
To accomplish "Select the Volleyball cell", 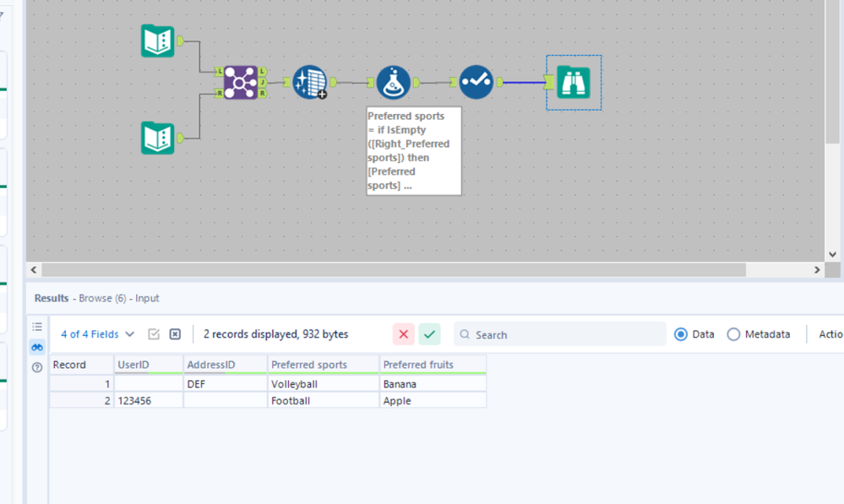I will (x=324, y=384).
